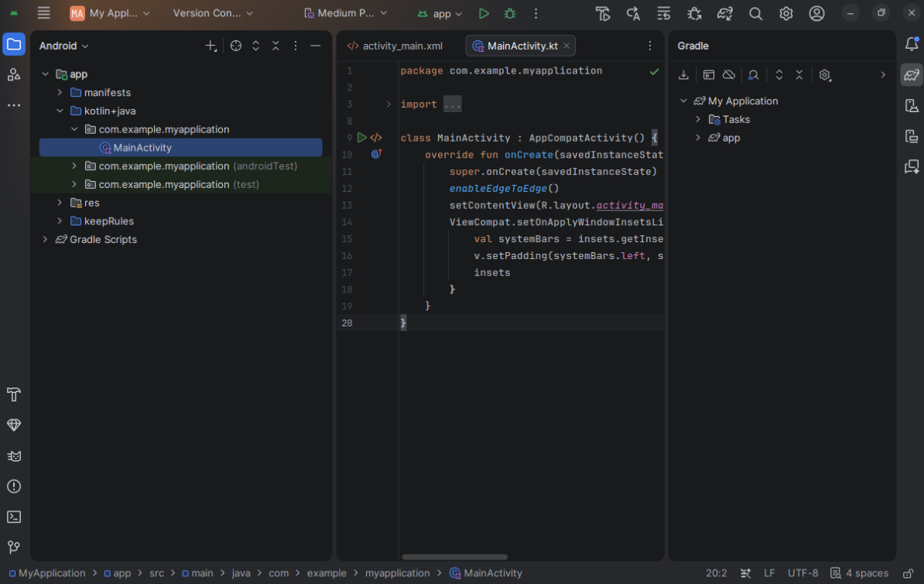Unfold the import block
The height and width of the screenshot is (584, 924).
click(388, 104)
